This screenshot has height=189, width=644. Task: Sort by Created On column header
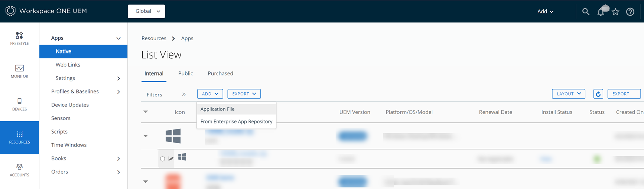point(630,112)
